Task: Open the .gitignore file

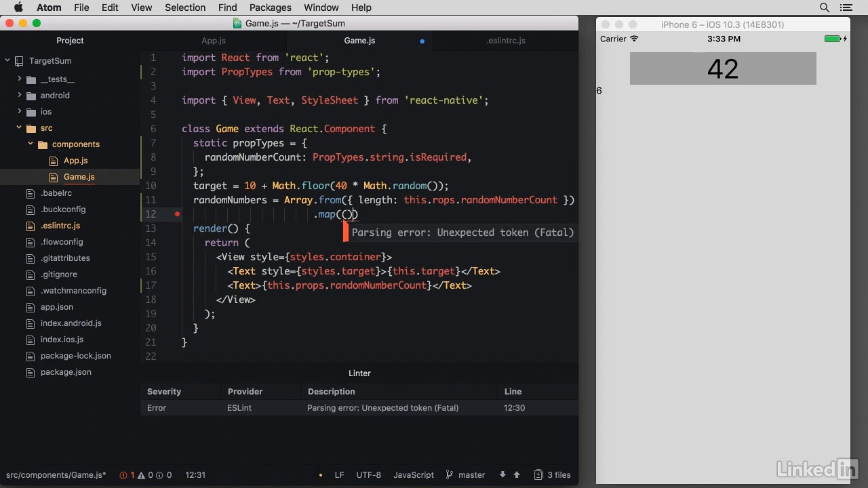Action: click(x=58, y=274)
